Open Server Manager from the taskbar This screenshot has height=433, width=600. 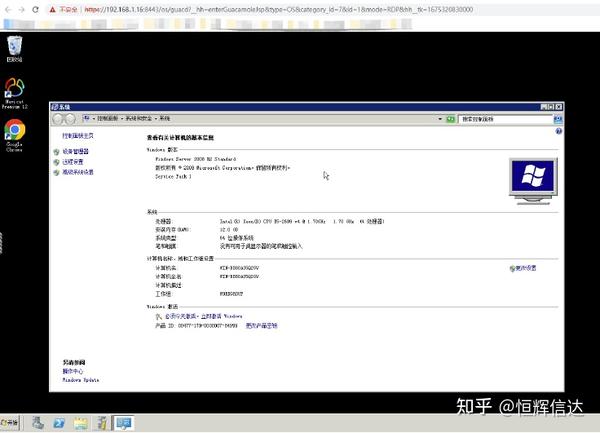coord(38,423)
